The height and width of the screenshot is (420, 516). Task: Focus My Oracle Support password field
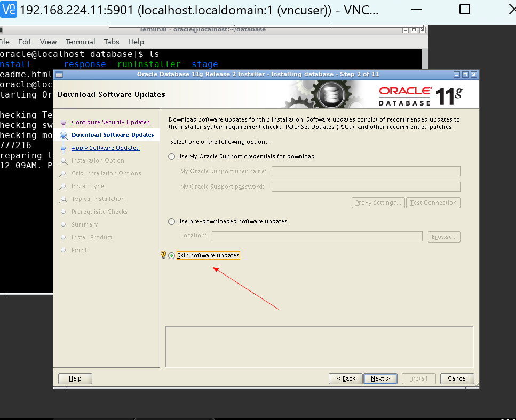366,187
